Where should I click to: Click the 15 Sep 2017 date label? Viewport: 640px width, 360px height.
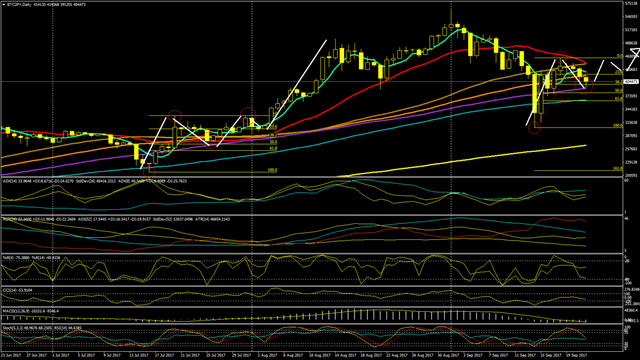coord(551,356)
